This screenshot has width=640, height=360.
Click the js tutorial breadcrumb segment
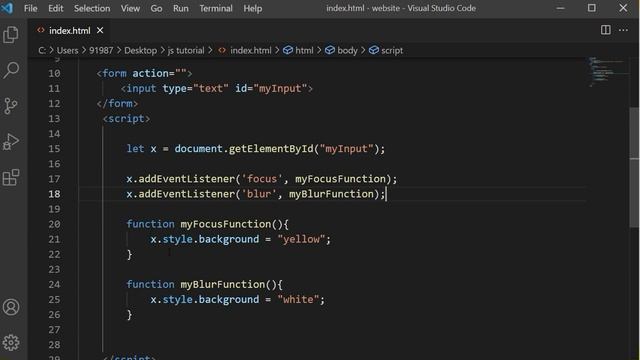tap(186, 50)
